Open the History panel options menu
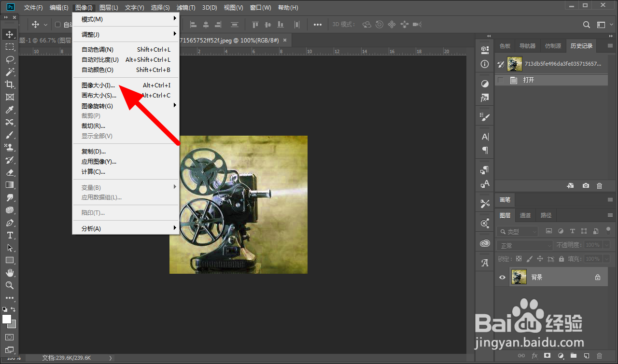Viewport: 618px width, 364px height. pos(610,46)
